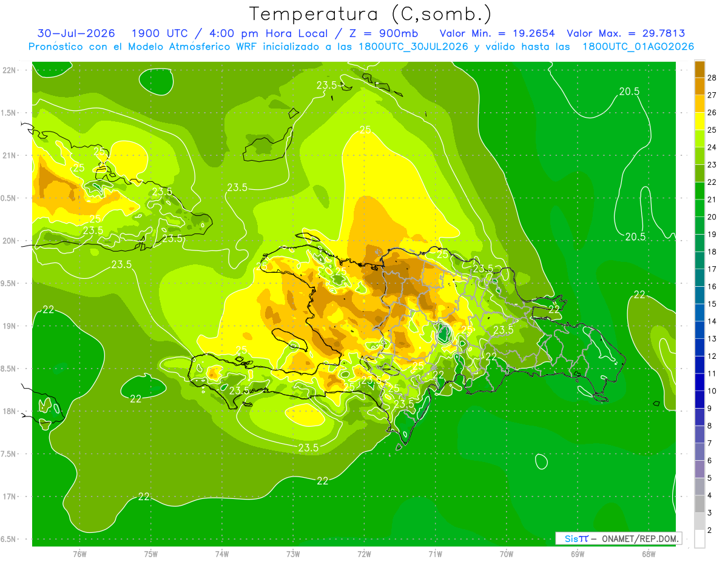The width and height of the screenshot is (728, 562).
Task: Pick the dark blue swatch between 10 and 11
Action: point(699,383)
